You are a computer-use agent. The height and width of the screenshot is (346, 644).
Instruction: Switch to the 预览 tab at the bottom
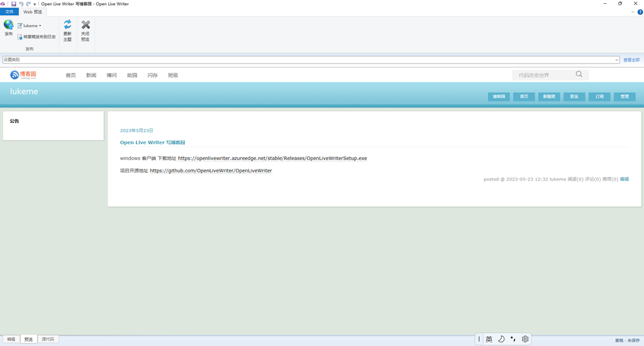pyautogui.click(x=28, y=339)
